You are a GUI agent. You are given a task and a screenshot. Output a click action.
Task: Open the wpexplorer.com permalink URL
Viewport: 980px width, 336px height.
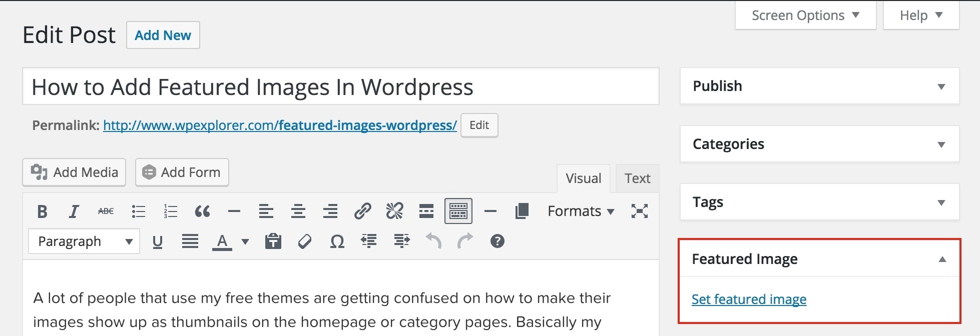point(280,125)
